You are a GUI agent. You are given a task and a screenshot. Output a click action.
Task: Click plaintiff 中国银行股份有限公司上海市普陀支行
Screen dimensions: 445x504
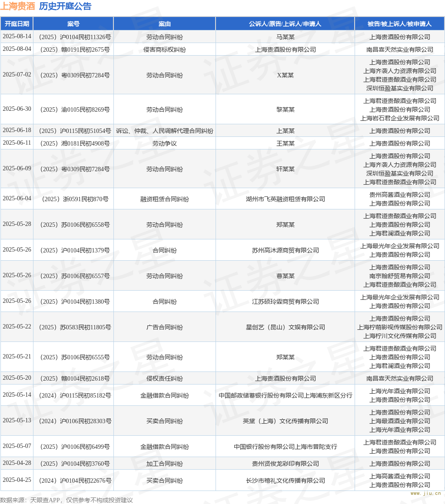click(x=286, y=447)
